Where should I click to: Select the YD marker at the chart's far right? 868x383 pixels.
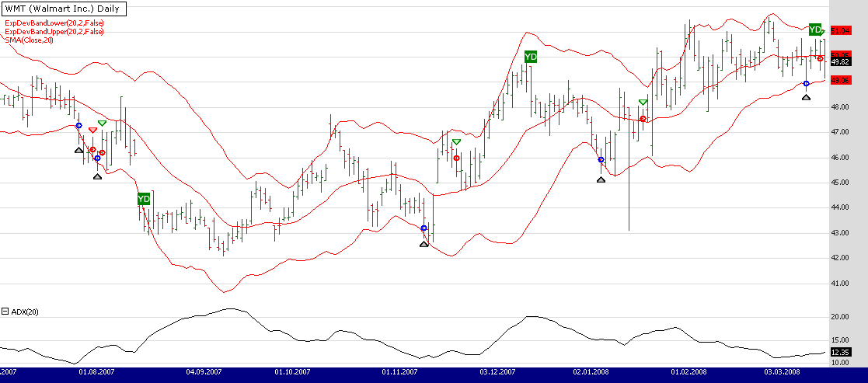pos(814,30)
